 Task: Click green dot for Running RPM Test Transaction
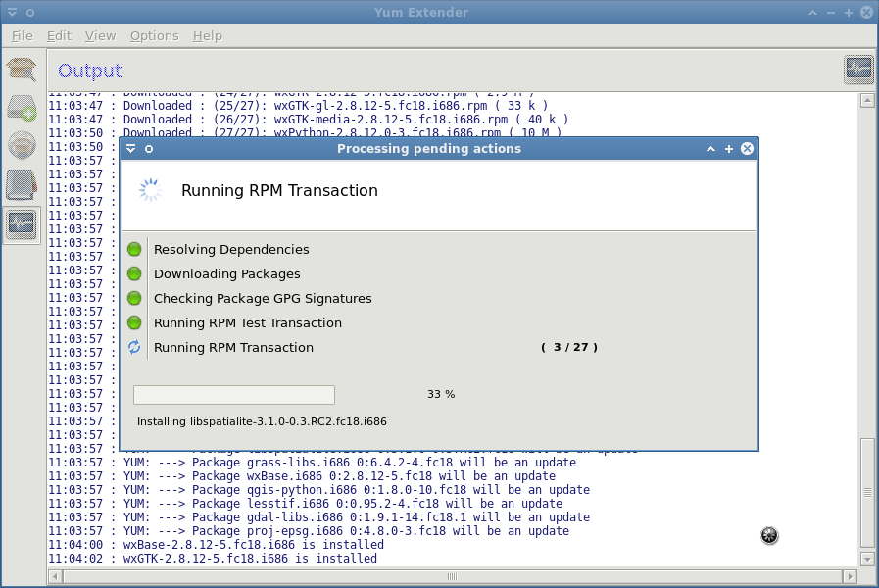point(134,322)
